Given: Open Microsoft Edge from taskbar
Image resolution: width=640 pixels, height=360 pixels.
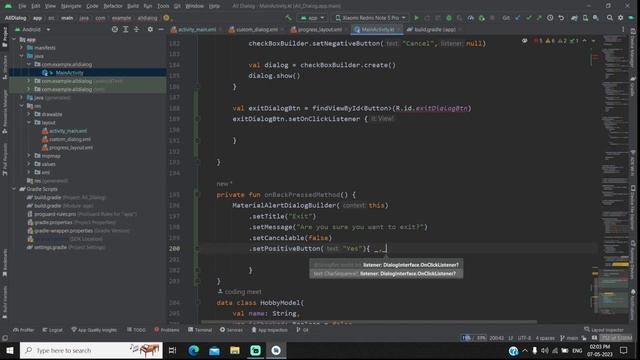Looking at the screenshot, I should (193, 350).
